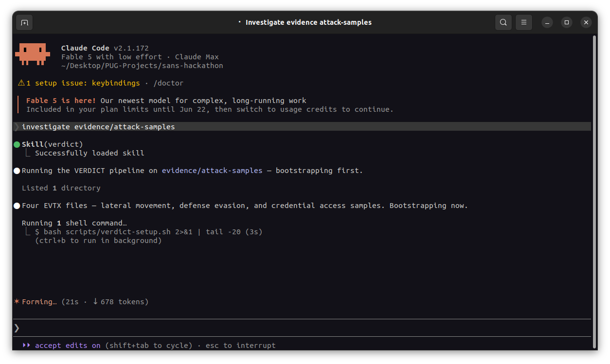This screenshot has height=364, width=610.
Task: Click 'esc to interrupt' hint
Action: pos(241,346)
